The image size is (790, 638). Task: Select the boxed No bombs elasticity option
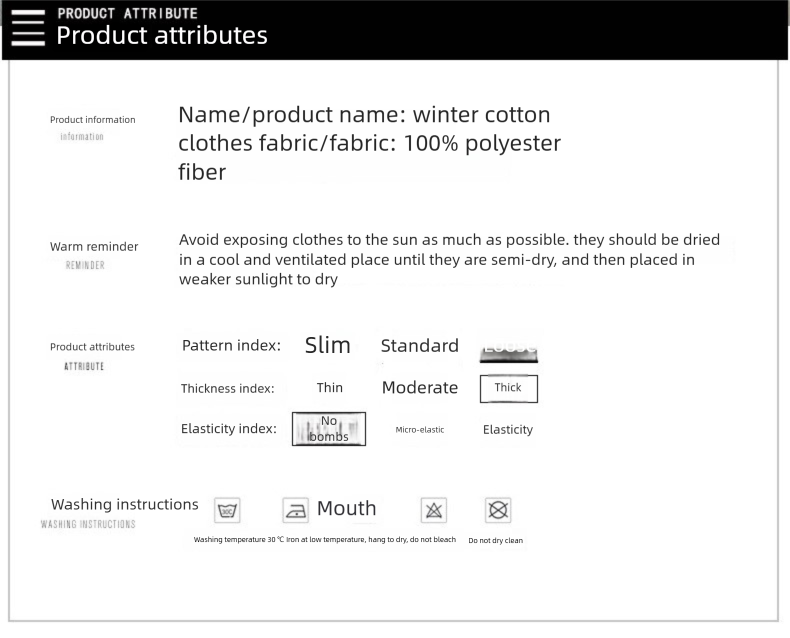pos(329,429)
